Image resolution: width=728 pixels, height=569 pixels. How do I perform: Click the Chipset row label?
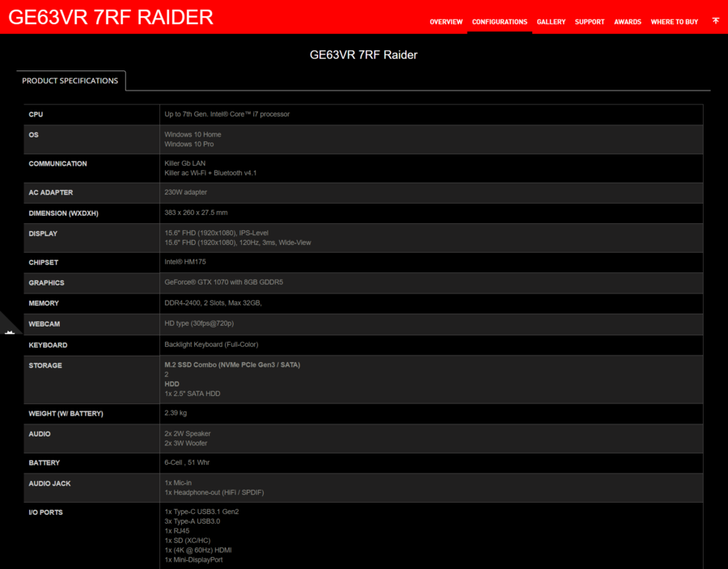pos(43,263)
